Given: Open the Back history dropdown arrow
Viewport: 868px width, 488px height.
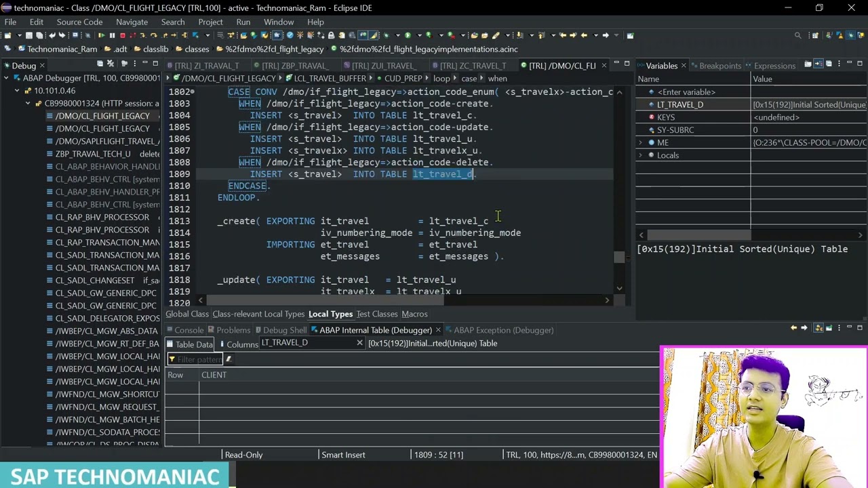Looking at the screenshot, I should tap(595, 35).
